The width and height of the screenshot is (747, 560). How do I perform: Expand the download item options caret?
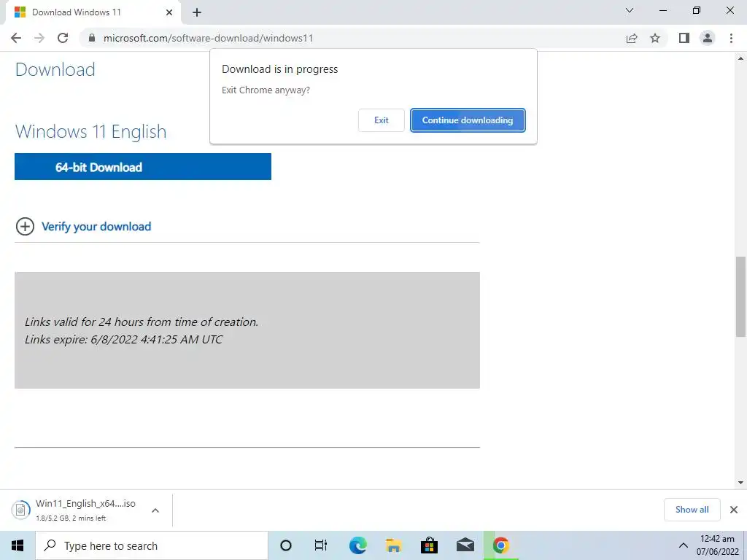[x=155, y=510]
